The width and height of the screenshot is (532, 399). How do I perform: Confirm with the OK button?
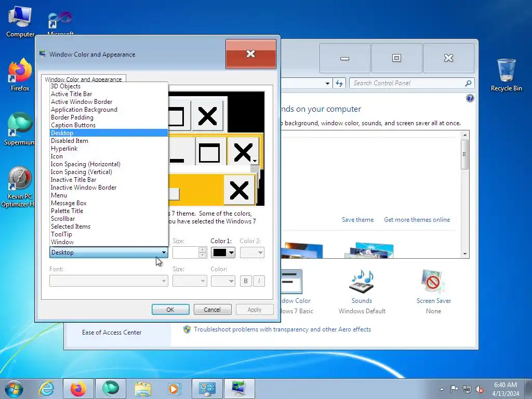coord(170,310)
